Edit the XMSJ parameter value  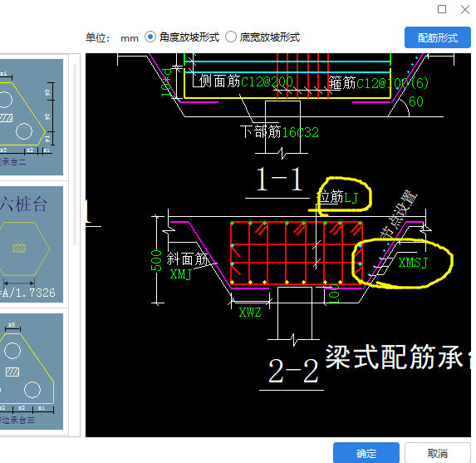coord(413,263)
